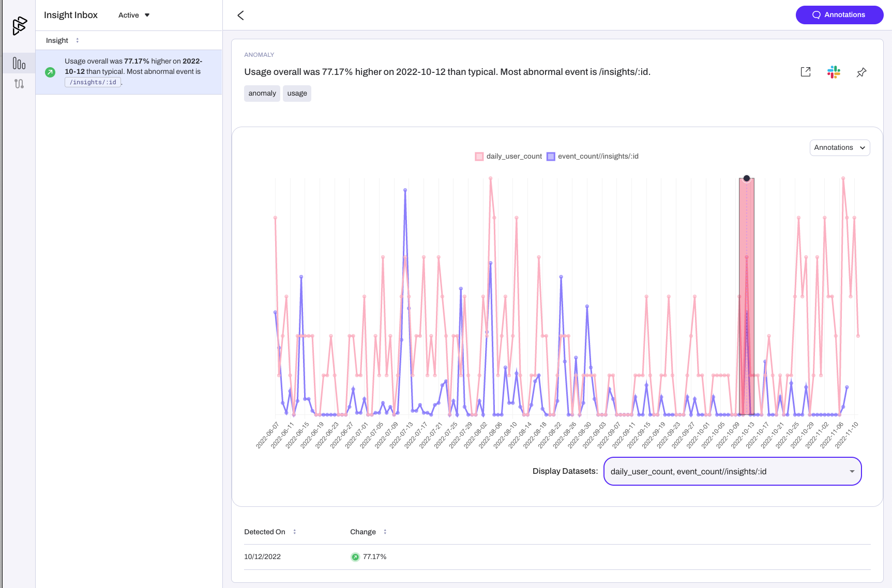
Task: Click the green trend arrow in inbox row
Action: (x=50, y=72)
